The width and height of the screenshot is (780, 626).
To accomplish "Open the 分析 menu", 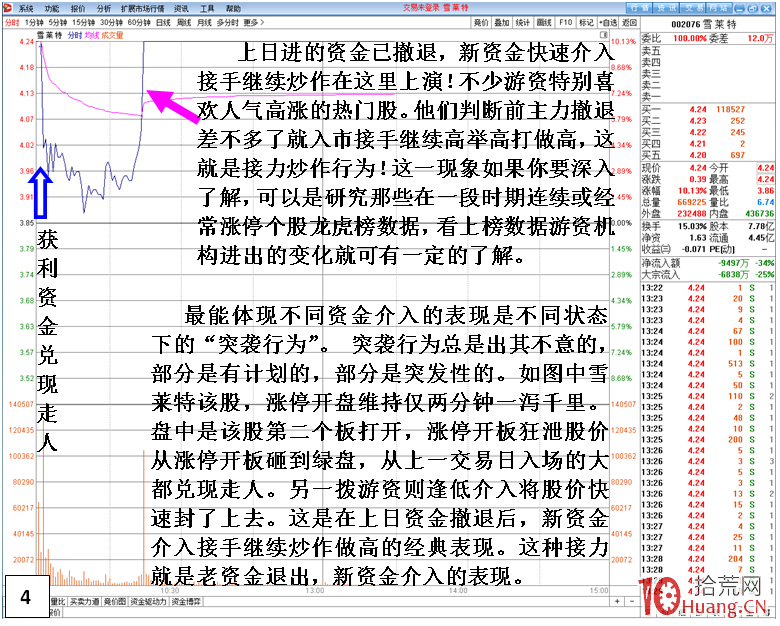I will tap(103, 8).
